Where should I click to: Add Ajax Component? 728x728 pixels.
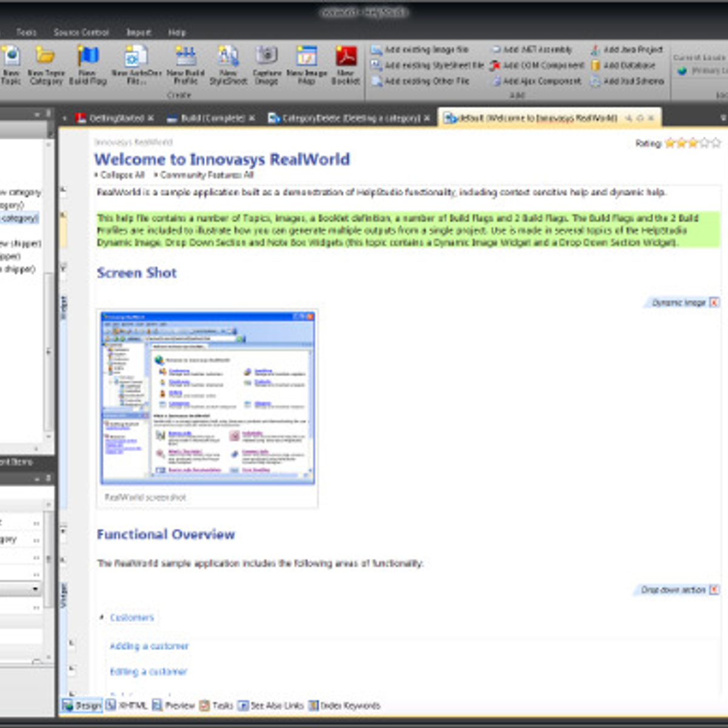coord(536,81)
